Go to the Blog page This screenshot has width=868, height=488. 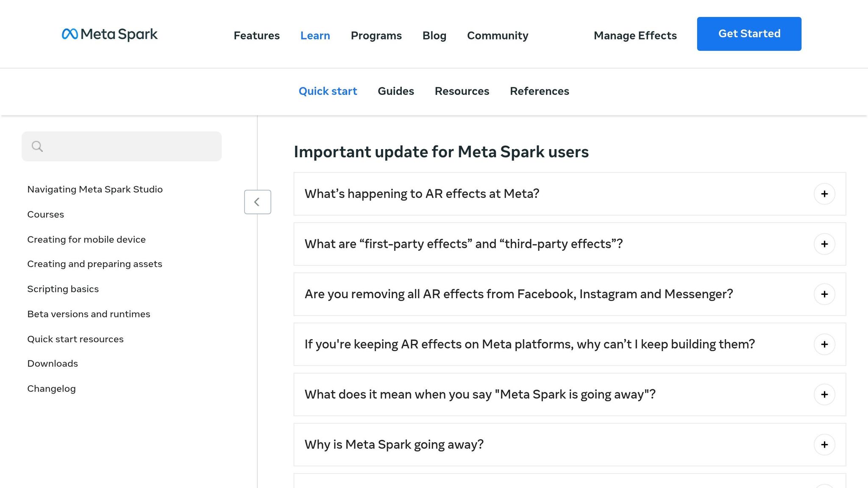pos(434,36)
